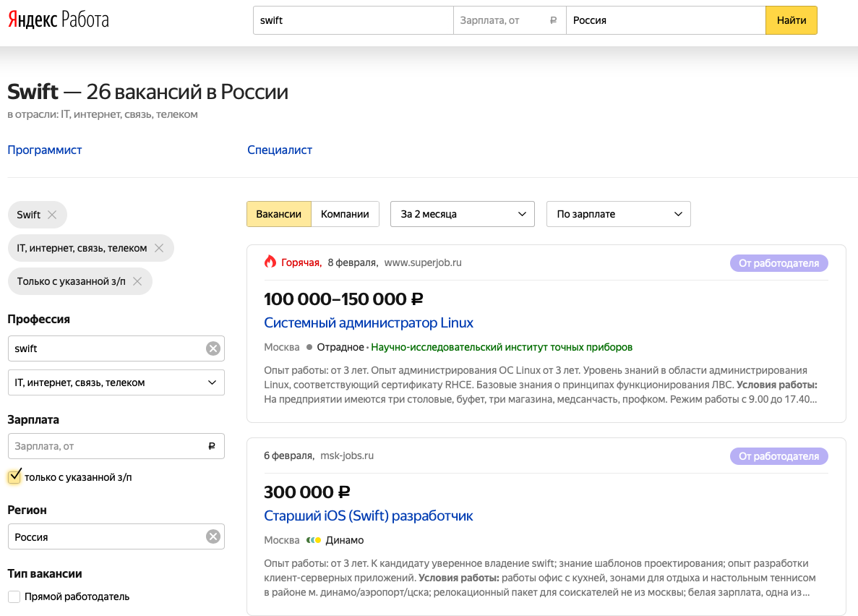Click the 6 февраля date text
This screenshot has width=858, height=616.
pyautogui.click(x=289, y=455)
